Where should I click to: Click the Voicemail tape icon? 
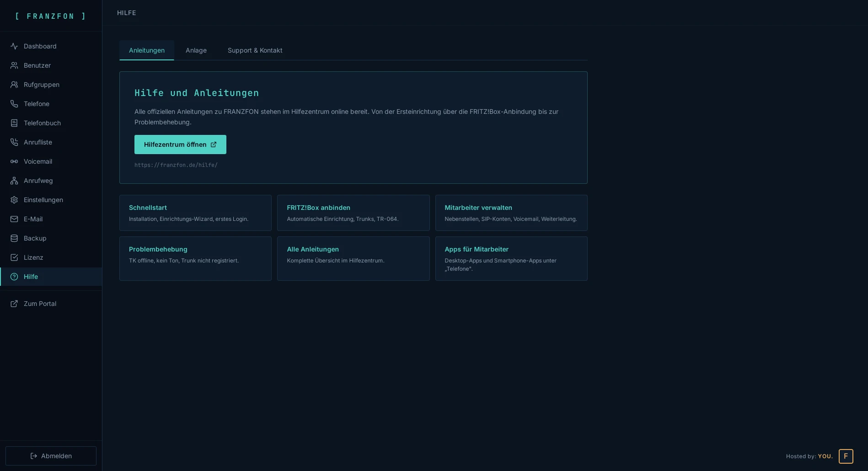(x=14, y=161)
